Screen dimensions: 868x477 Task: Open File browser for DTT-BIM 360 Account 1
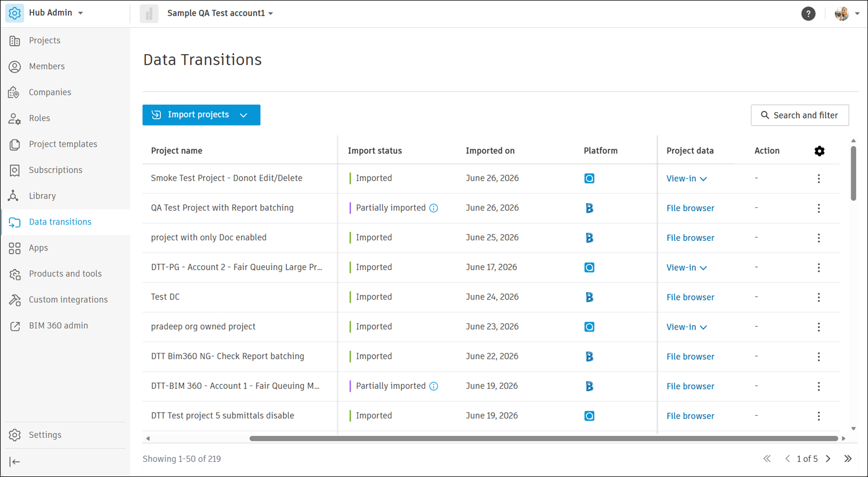pos(690,387)
